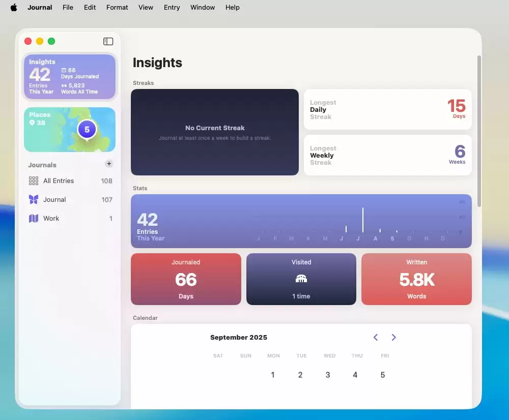Go to next month in calendar
Image resolution: width=509 pixels, height=420 pixels.
[393, 338]
